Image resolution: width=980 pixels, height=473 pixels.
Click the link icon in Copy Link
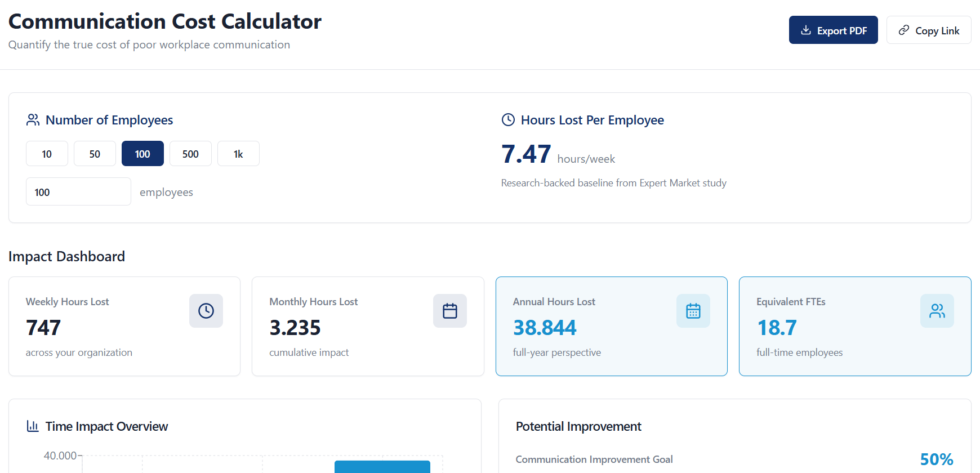[904, 30]
